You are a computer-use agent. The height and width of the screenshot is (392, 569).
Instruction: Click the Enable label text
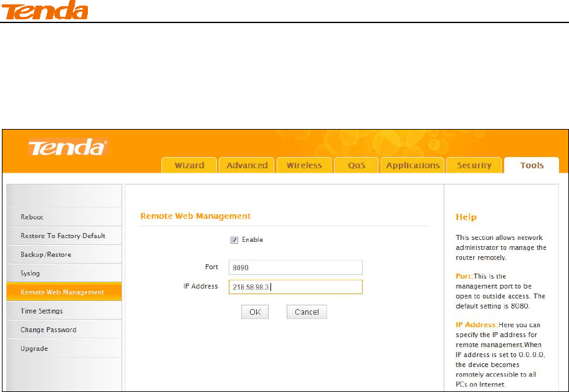pos(252,239)
